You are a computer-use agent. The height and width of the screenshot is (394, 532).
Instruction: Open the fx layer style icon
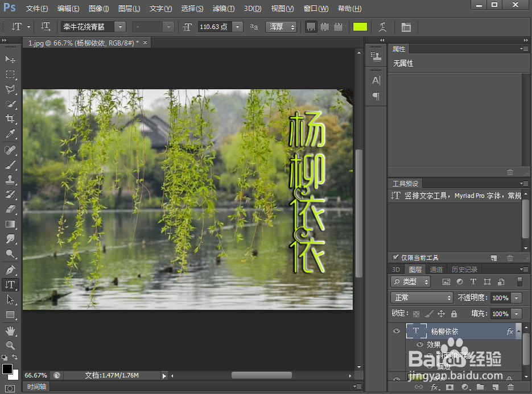[x=435, y=387]
